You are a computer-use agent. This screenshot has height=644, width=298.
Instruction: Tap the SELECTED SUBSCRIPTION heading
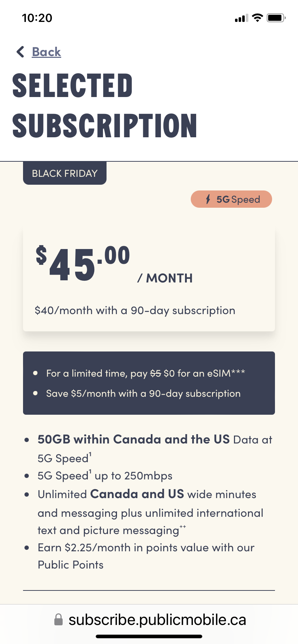point(104,104)
